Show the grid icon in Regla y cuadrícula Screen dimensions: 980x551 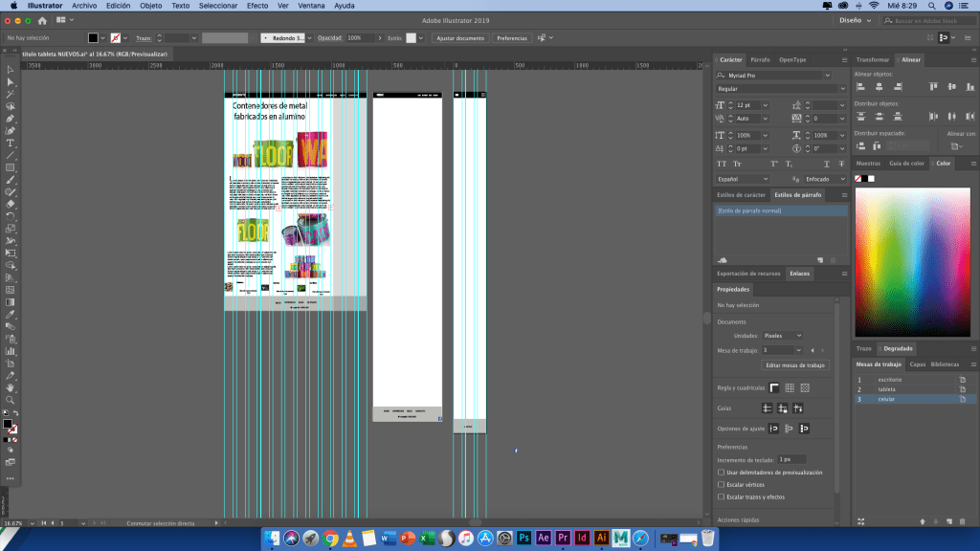pyautogui.click(x=790, y=387)
